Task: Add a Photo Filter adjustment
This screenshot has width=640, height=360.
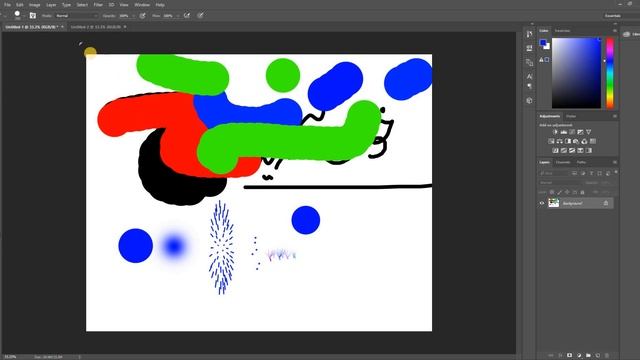Action: (x=576, y=141)
